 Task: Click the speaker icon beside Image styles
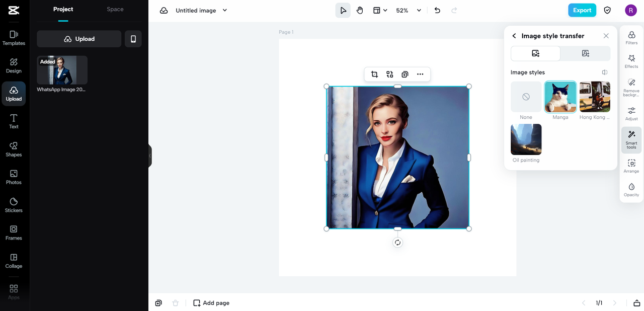[x=605, y=72]
